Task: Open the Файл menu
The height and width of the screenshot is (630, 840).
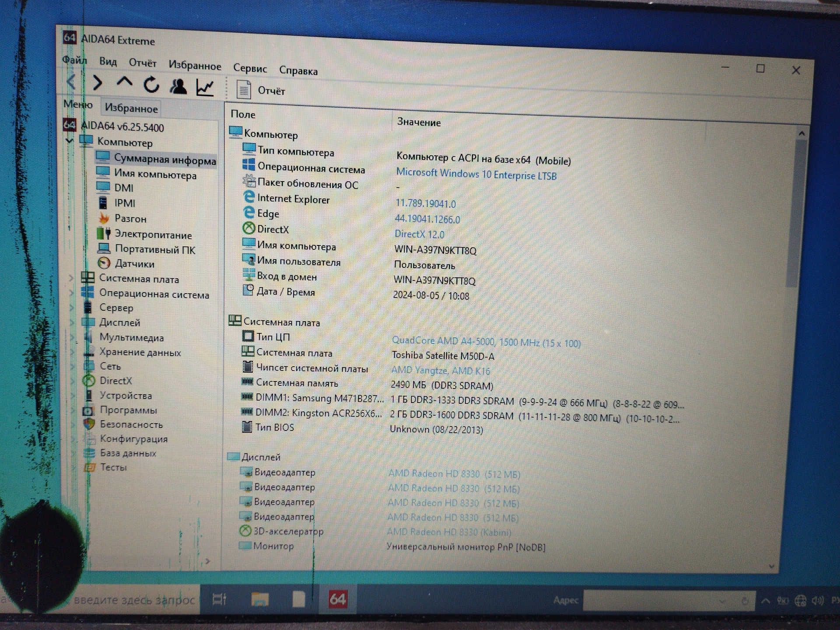Action: click(x=74, y=60)
